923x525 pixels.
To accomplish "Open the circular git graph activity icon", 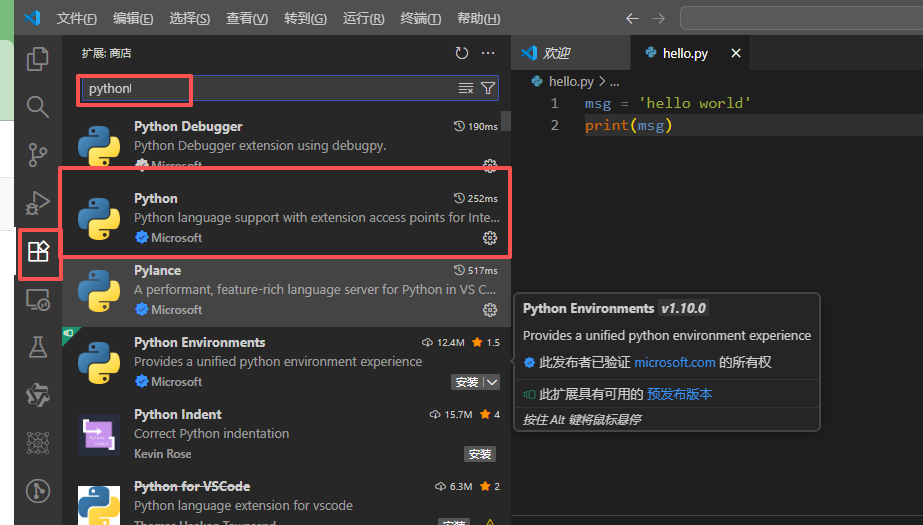I will 38,491.
